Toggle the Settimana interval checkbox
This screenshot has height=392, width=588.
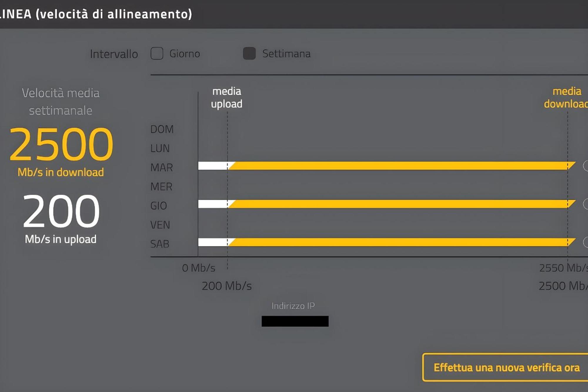[249, 54]
